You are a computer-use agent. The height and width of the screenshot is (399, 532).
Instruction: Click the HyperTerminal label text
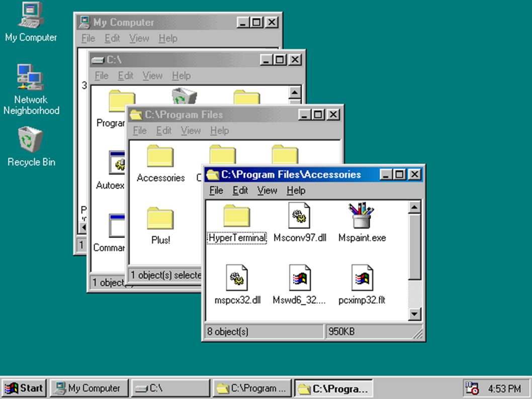tap(237, 237)
